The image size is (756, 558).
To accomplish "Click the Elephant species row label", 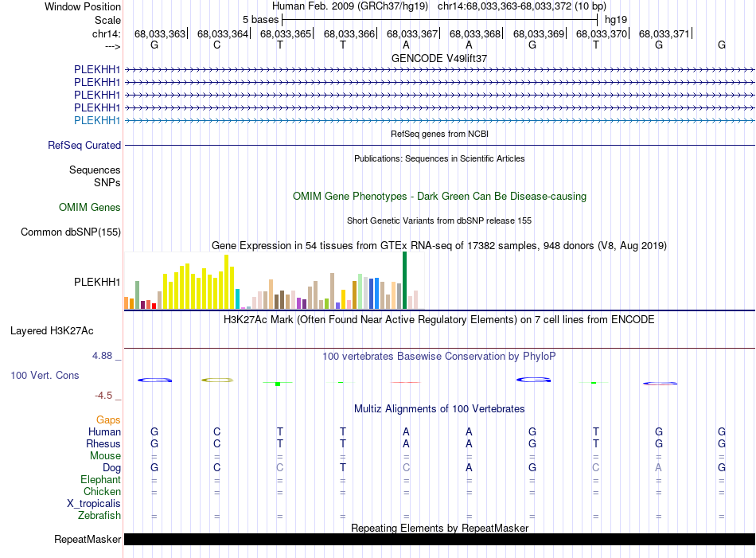I will 100,480.
